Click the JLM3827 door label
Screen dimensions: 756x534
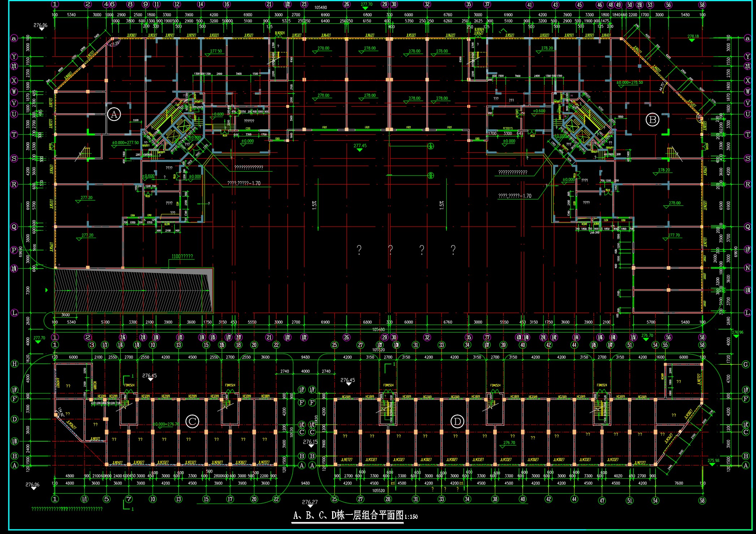[x=132, y=35]
